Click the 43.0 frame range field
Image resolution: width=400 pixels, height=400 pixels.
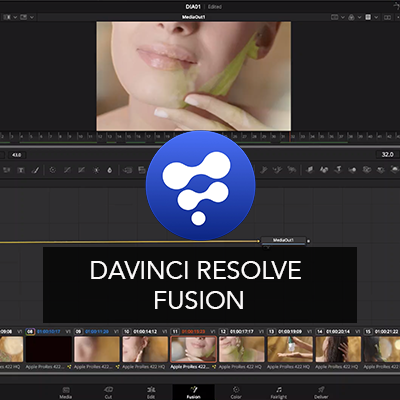coord(17,155)
